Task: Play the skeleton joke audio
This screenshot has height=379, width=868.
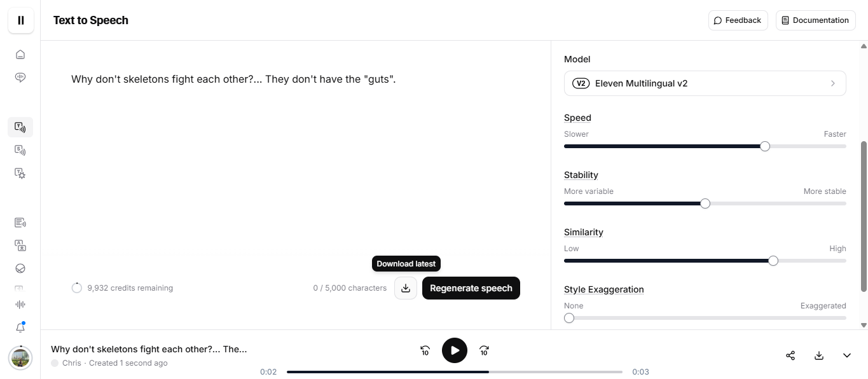Action: 454,350
